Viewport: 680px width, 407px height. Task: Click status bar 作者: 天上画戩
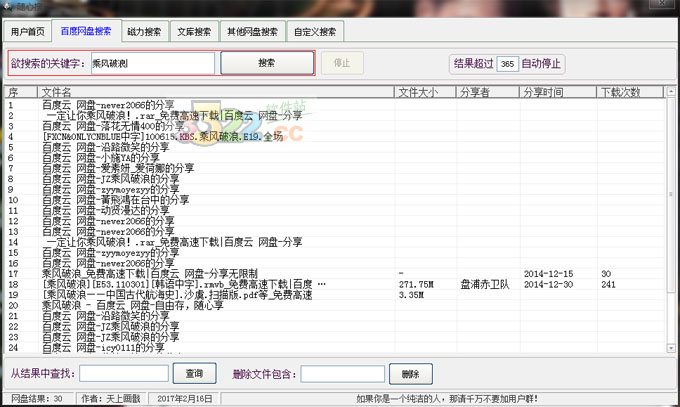111,398
